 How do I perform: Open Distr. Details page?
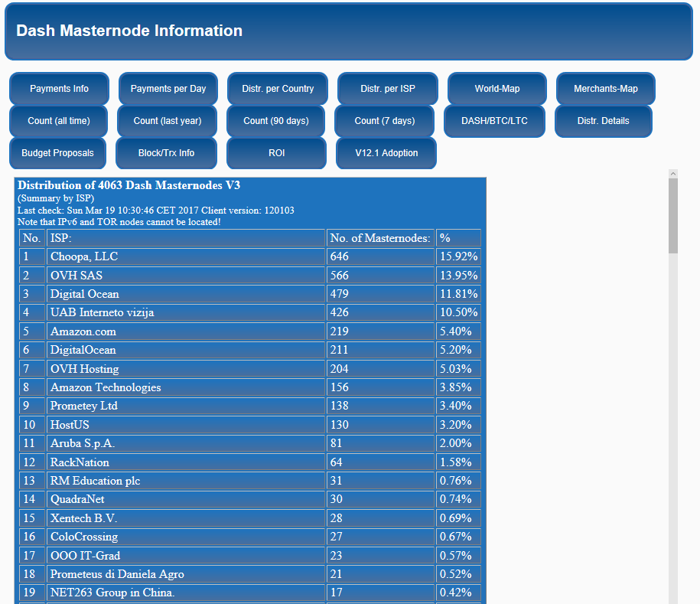coord(603,121)
